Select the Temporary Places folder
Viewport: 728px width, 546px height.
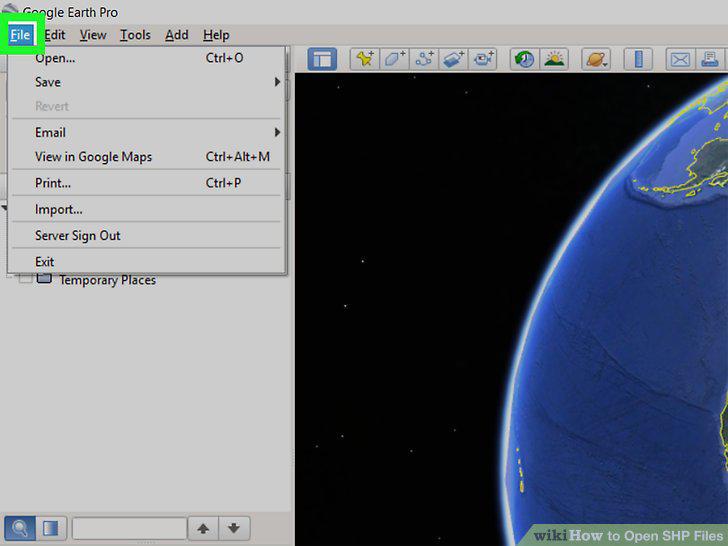coord(107,280)
